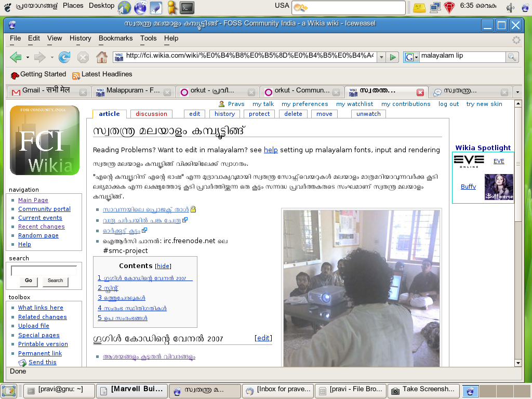Open the list all tabs dropdown
This screenshot has width=532, height=399.
coord(517,92)
